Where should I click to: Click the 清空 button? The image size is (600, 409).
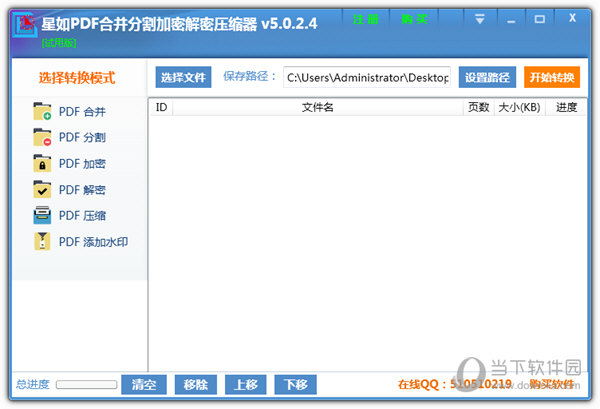[x=144, y=385]
